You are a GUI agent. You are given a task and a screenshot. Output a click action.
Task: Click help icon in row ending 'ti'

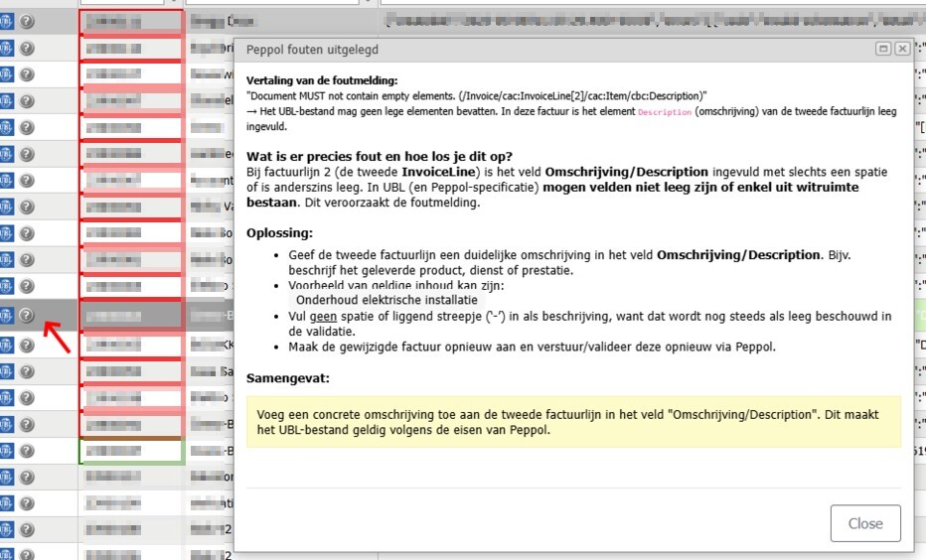(27, 503)
